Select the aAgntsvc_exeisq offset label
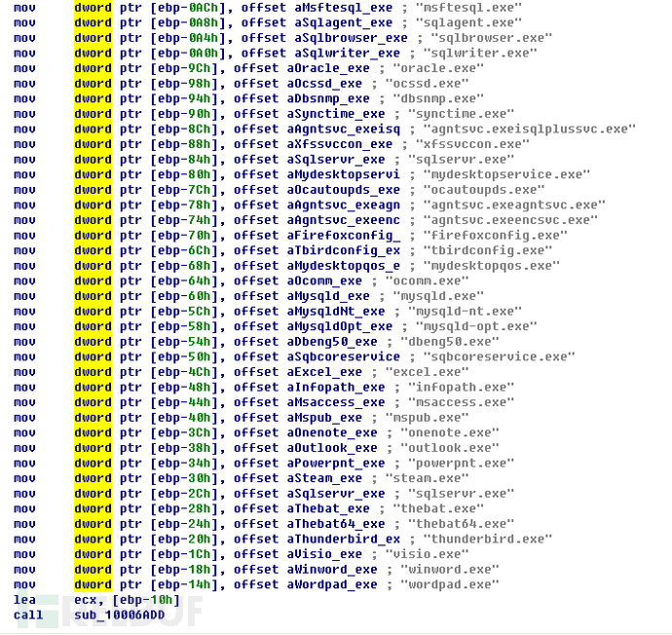Image resolution: width=672 pixels, height=635 pixels. pos(343,130)
